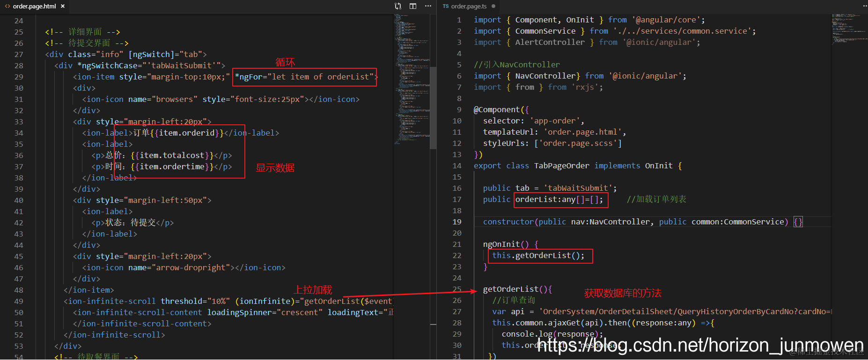Screen dimensions: 868x360
Task: Switch to the order.page.ts tab
Action: (469, 6)
